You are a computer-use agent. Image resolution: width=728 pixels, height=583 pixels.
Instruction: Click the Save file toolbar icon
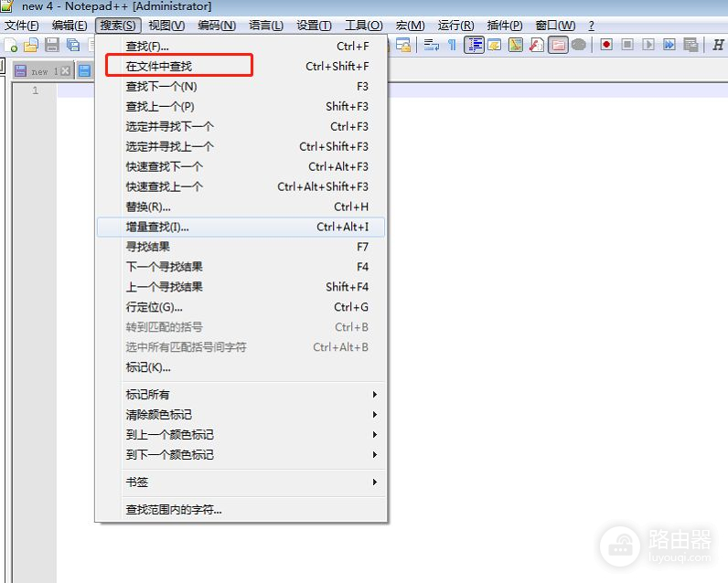pyautogui.click(x=51, y=45)
